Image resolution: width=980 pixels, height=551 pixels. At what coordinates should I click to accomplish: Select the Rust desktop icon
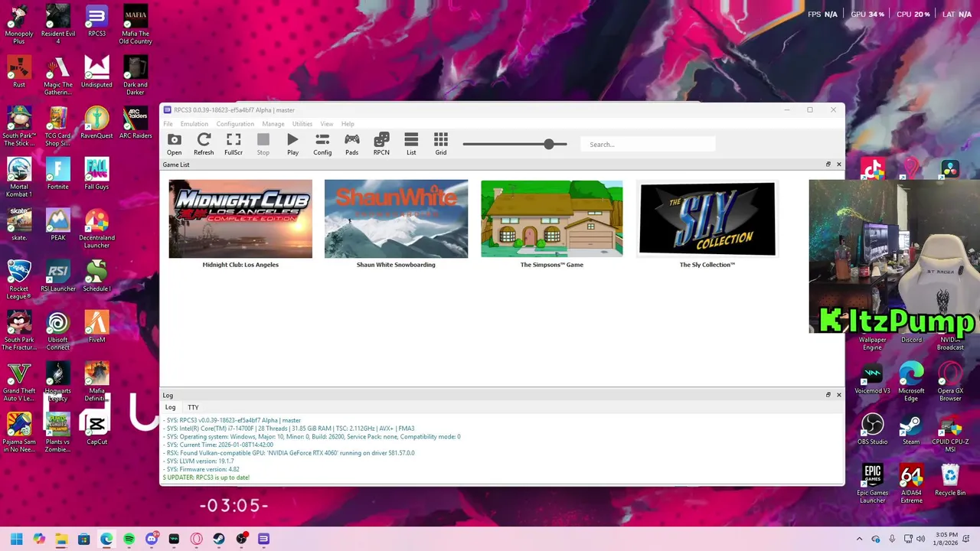click(19, 73)
